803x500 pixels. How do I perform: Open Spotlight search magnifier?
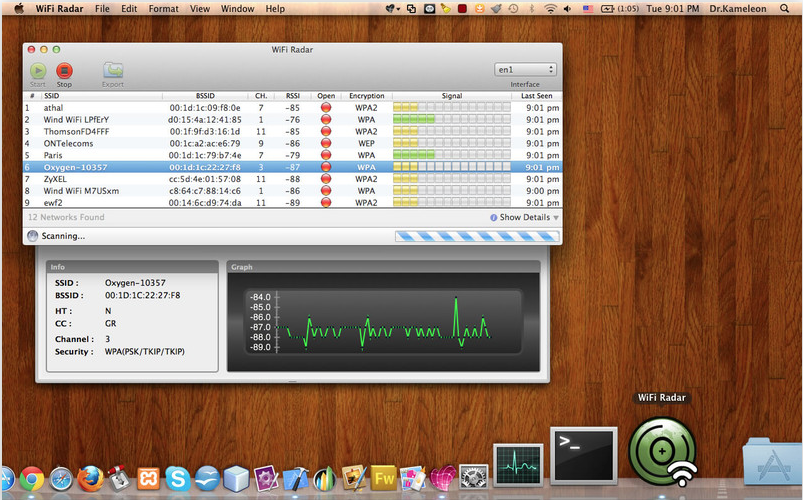pyautogui.click(x=784, y=8)
